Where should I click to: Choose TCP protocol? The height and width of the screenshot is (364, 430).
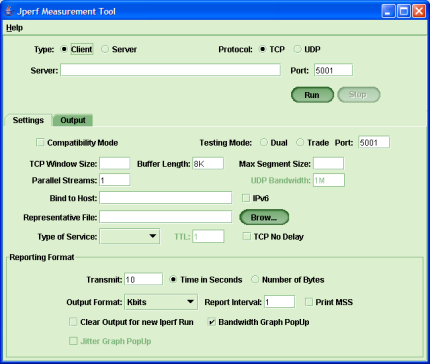tap(263, 49)
